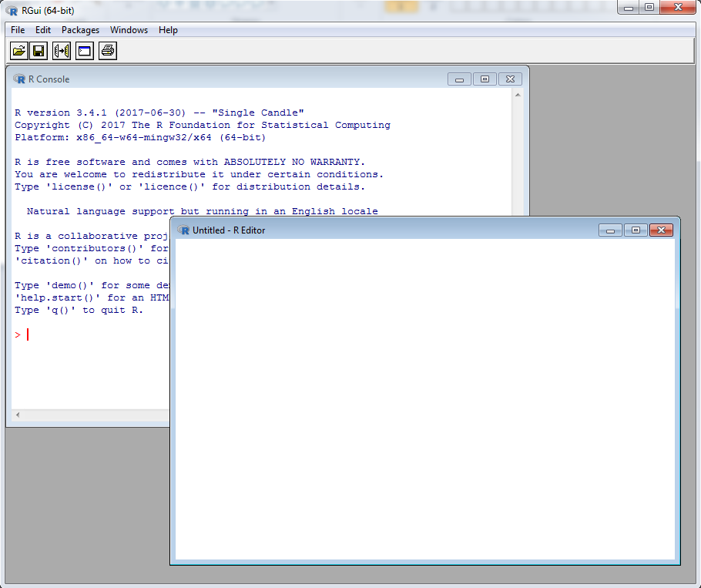Click the Return focus to Console icon

tap(84, 50)
